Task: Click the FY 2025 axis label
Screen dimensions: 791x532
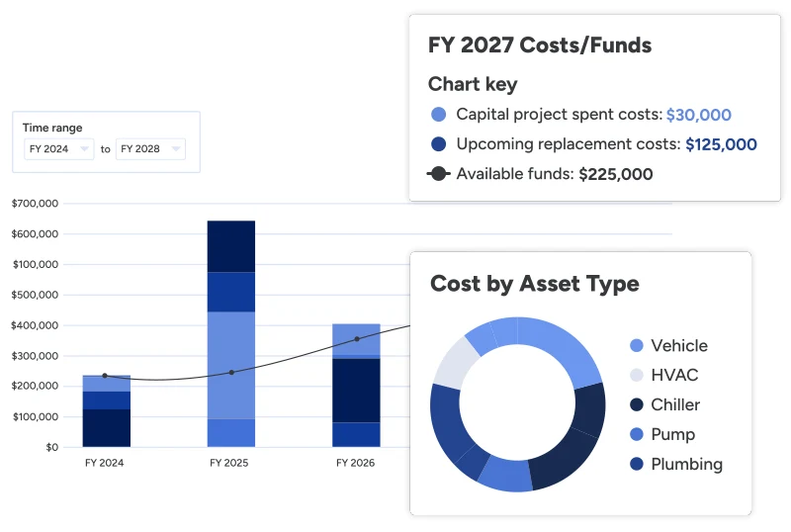Action: (x=229, y=463)
